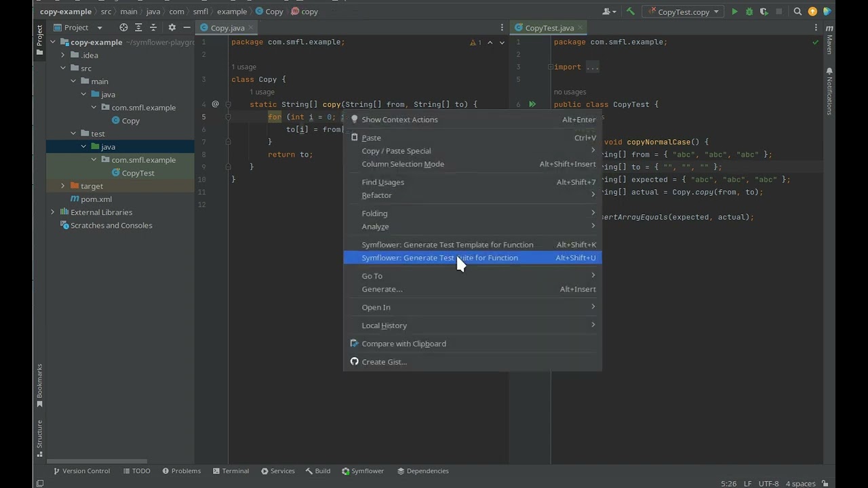Open Refactor submenu
868x488 pixels.
pyautogui.click(x=473, y=195)
